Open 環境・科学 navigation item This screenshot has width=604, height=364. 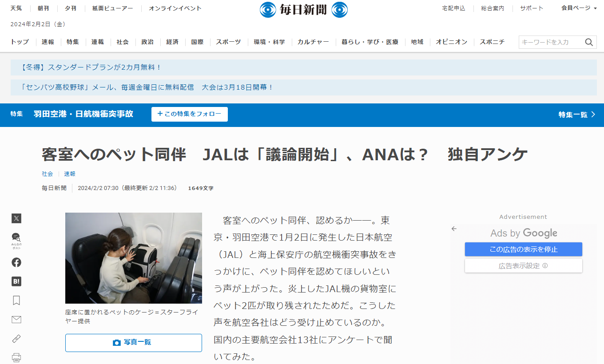click(x=269, y=42)
